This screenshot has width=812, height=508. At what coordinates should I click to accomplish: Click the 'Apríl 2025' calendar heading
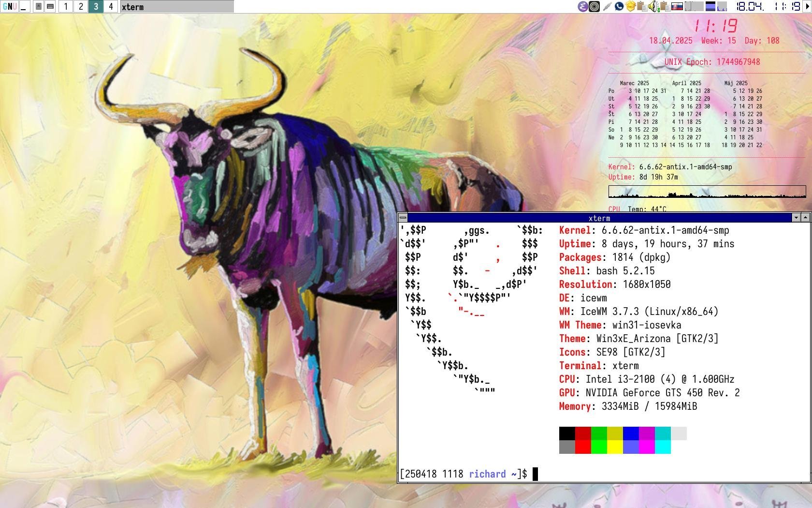pos(686,83)
